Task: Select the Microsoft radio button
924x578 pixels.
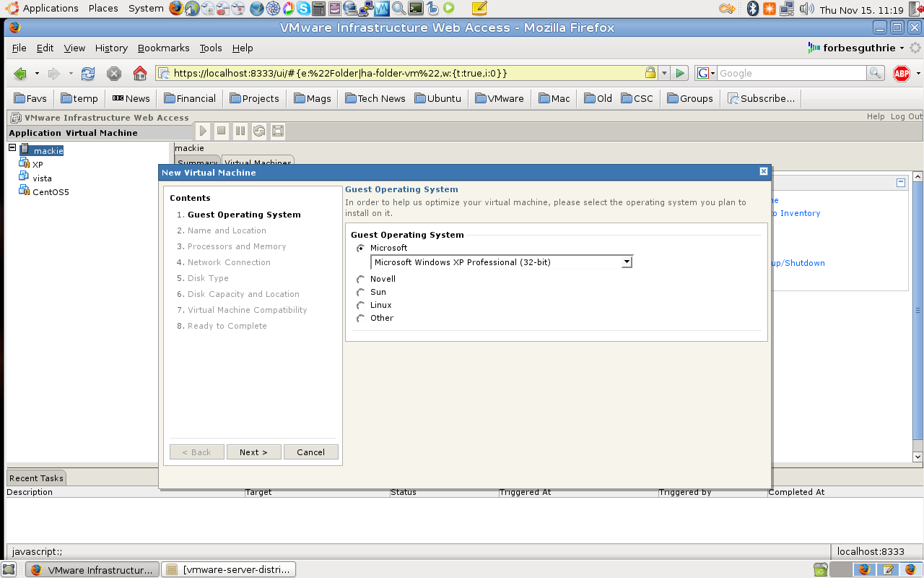Action: (x=361, y=249)
